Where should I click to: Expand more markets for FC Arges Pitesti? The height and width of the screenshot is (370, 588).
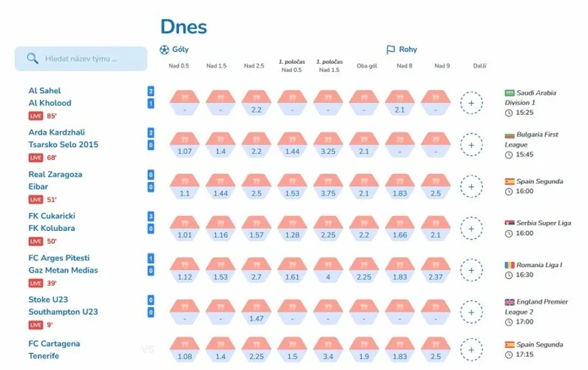(x=471, y=270)
